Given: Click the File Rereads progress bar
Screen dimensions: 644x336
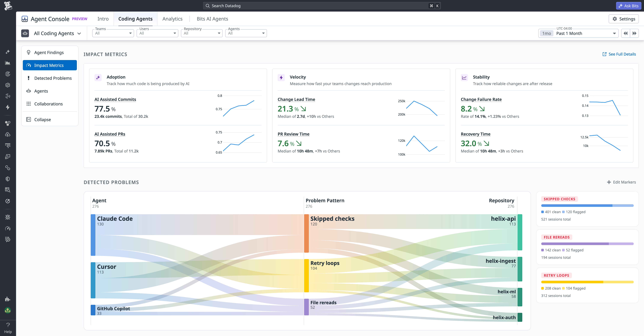Looking at the screenshot, I should coord(587,244).
